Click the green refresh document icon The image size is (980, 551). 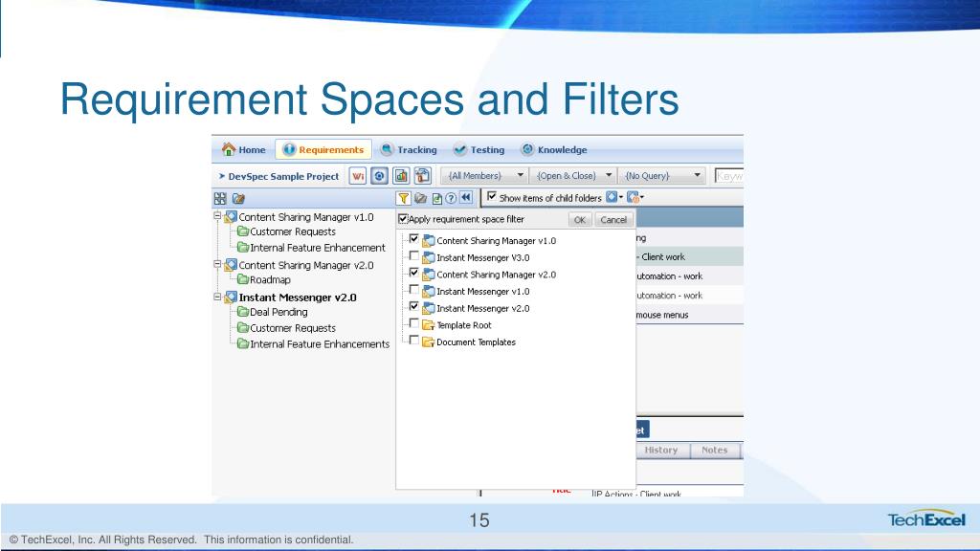click(x=436, y=199)
